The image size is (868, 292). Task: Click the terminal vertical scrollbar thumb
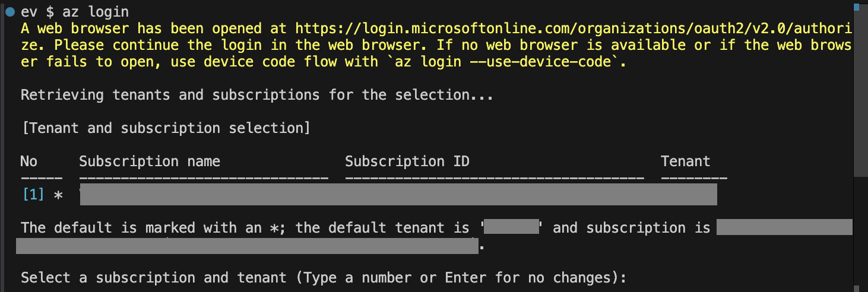tap(861, 89)
